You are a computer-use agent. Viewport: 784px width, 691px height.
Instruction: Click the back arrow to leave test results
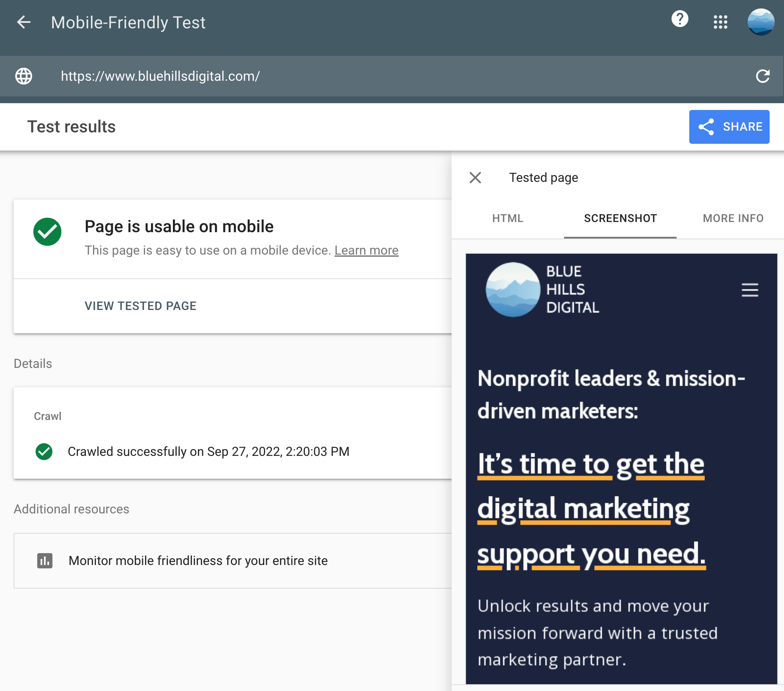click(x=24, y=22)
